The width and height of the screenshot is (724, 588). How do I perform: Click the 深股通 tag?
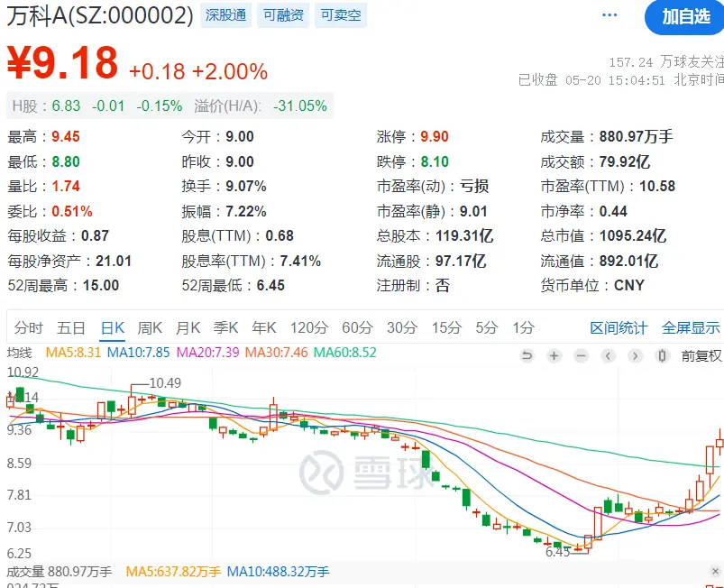[225, 15]
